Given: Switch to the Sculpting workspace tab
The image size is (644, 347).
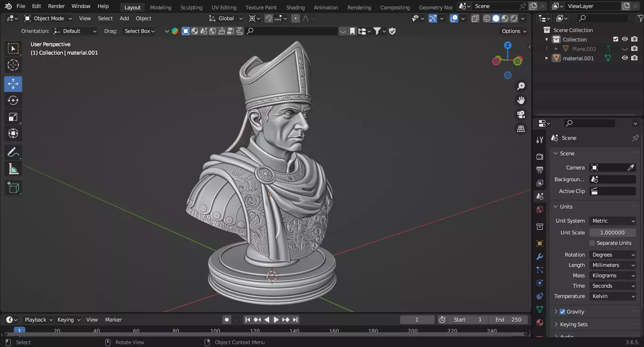Looking at the screenshot, I should (191, 7).
